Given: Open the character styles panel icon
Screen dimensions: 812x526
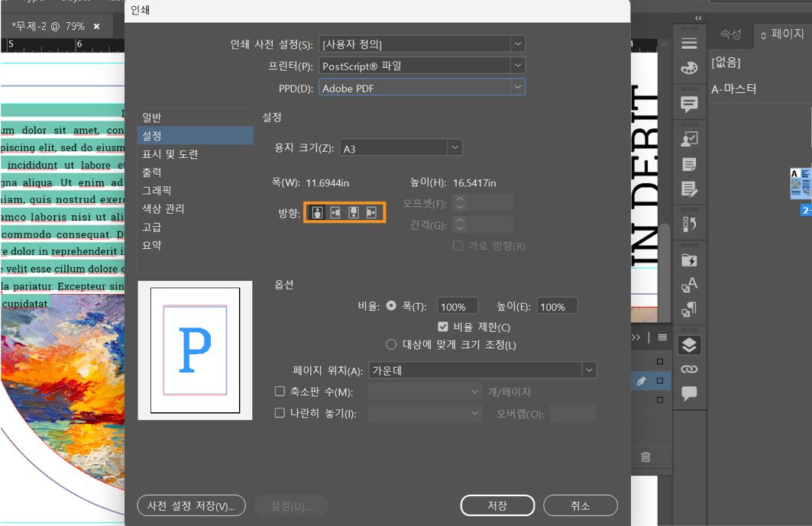Looking at the screenshot, I should click(689, 285).
